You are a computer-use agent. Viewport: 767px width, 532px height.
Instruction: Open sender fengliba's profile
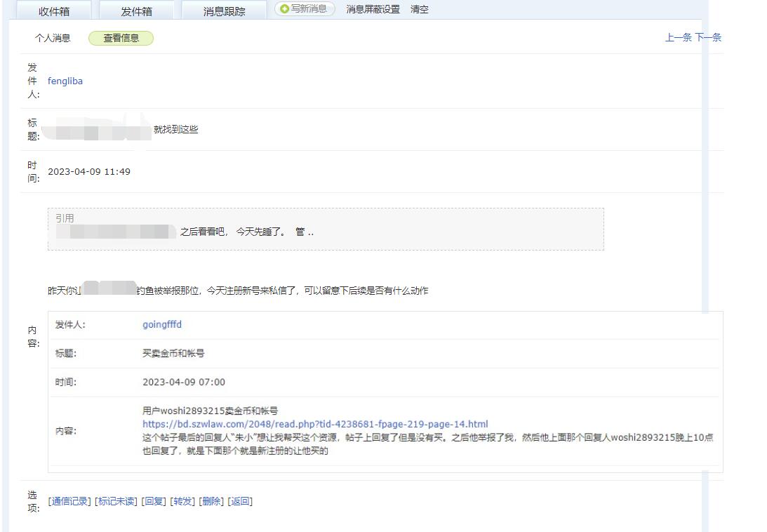coord(65,81)
